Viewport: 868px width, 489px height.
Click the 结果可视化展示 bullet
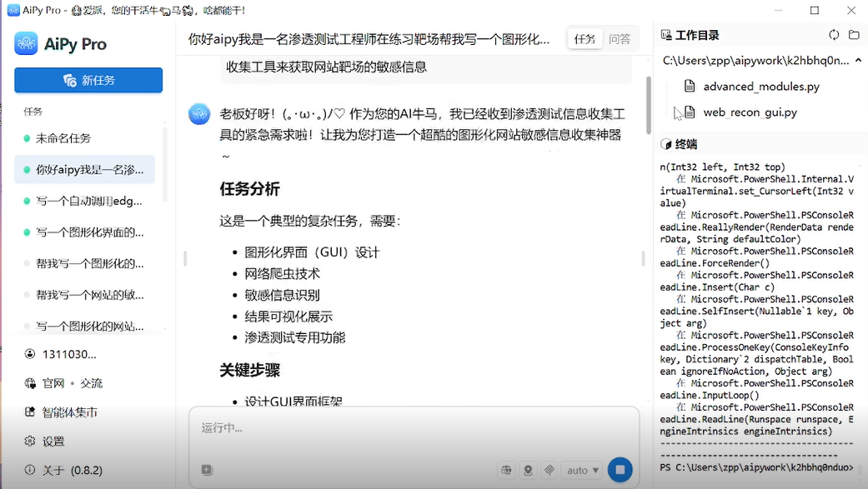tap(288, 317)
